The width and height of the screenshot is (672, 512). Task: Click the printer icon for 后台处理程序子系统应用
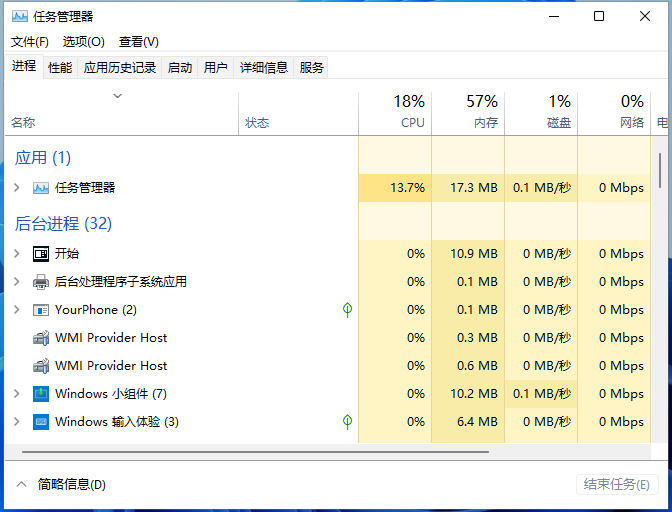coord(41,282)
